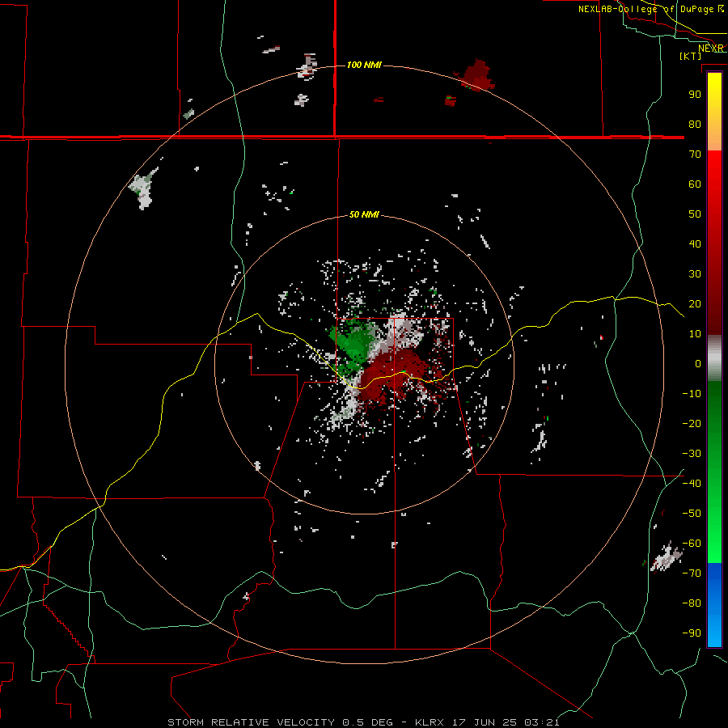The image size is (728, 728).
Task: Click the blue segment of the color bar
Action: pos(714,605)
